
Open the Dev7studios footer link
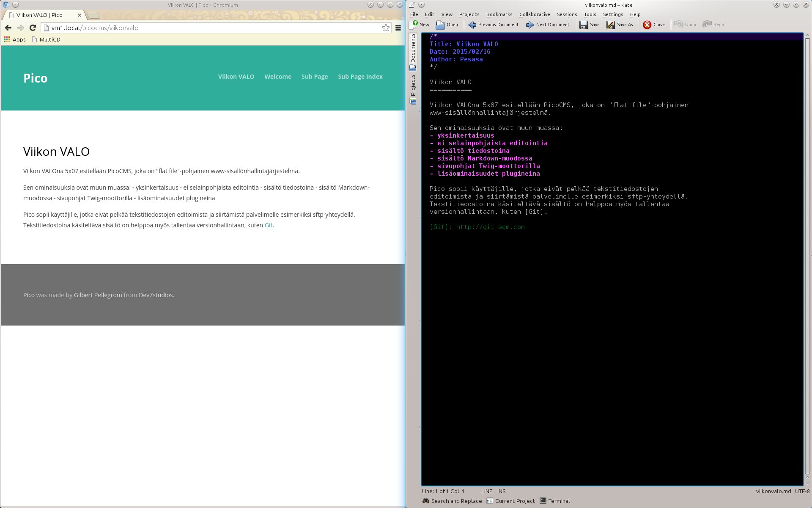coord(156,295)
